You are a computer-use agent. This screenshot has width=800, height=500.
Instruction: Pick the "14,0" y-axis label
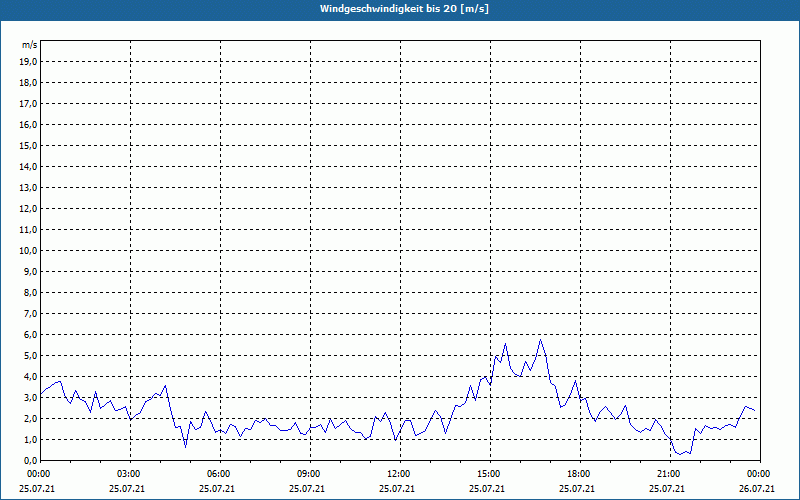tap(28, 166)
